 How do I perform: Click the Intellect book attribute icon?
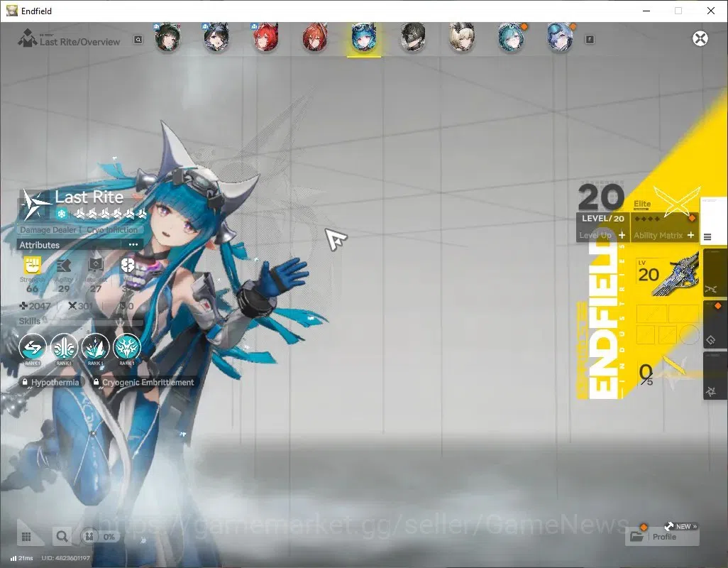point(96,266)
